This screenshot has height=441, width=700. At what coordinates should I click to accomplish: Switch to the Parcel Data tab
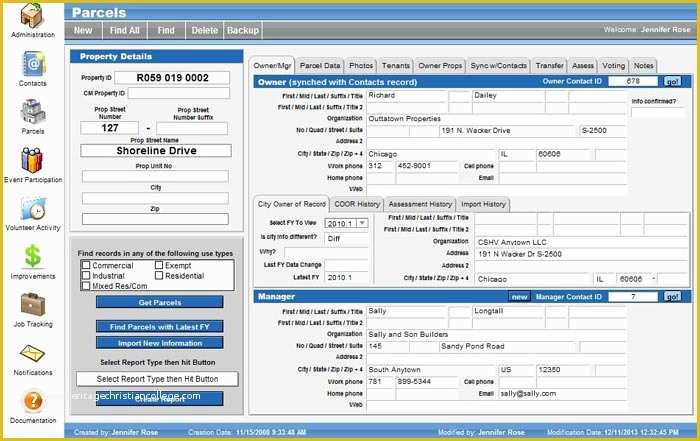click(320, 66)
